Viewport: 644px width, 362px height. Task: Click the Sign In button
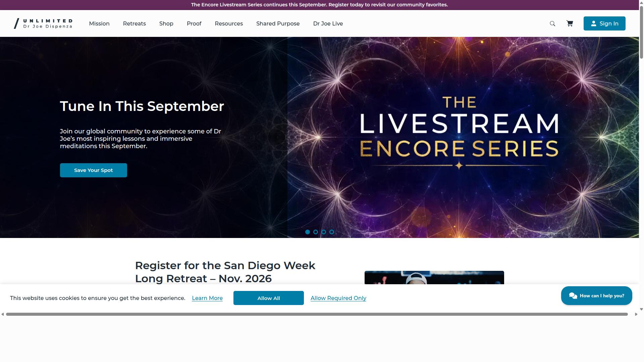(x=604, y=23)
